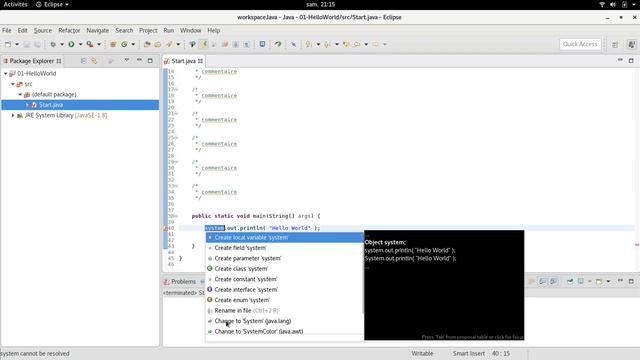The height and width of the screenshot is (360, 640).
Task: Open the Project menu
Action: 148,31
